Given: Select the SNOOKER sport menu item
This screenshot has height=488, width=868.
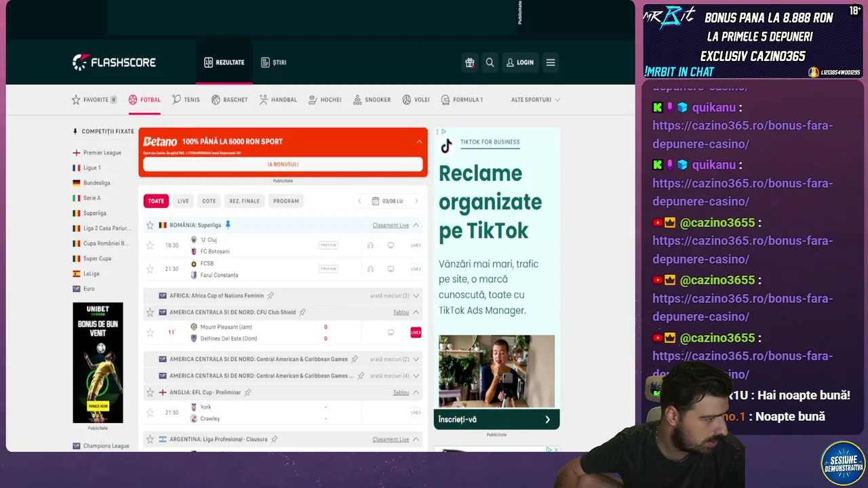Looking at the screenshot, I should pyautogui.click(x=372, y=100).
